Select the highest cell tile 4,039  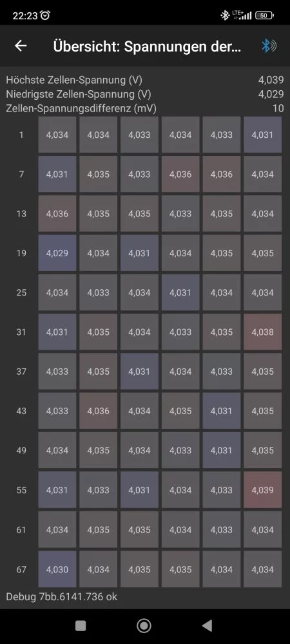(x=262, y=489)
